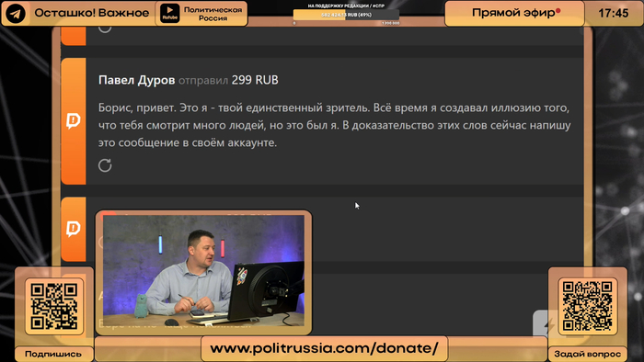
Task: Click the red live indicator dot
Action: coord(558,11)
